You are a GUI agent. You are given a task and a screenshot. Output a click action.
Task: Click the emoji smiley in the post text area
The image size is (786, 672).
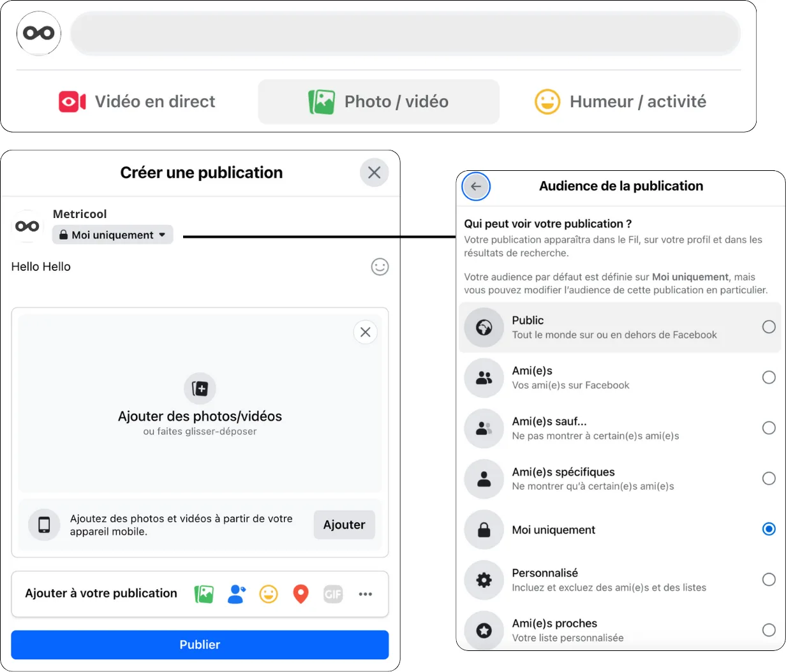(x=380, y=267)
